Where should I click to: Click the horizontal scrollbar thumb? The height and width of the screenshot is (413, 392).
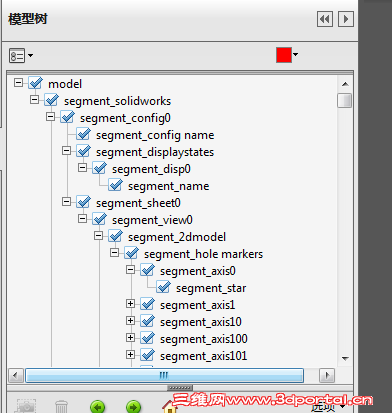(x=165, y=376)
